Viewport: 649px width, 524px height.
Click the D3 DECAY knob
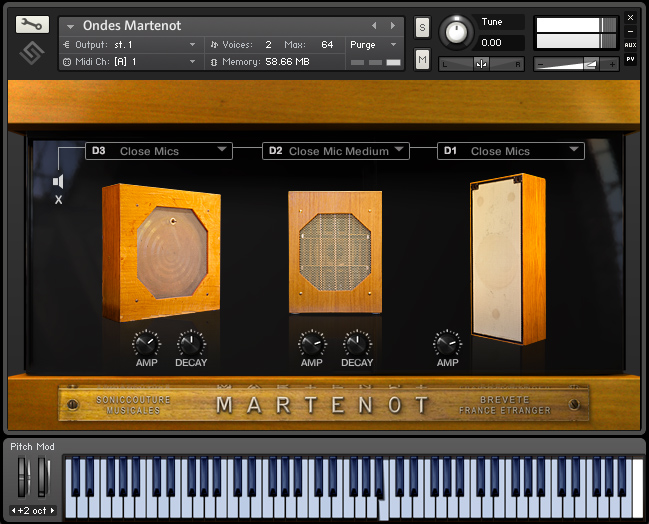pyautogui.click(x=191, y=344)
